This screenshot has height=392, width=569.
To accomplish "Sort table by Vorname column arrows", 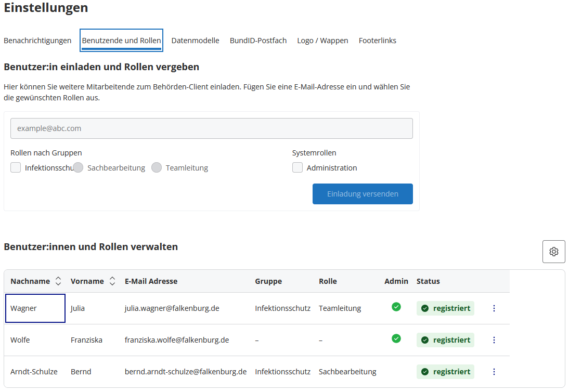I will (x=112, y=281).
